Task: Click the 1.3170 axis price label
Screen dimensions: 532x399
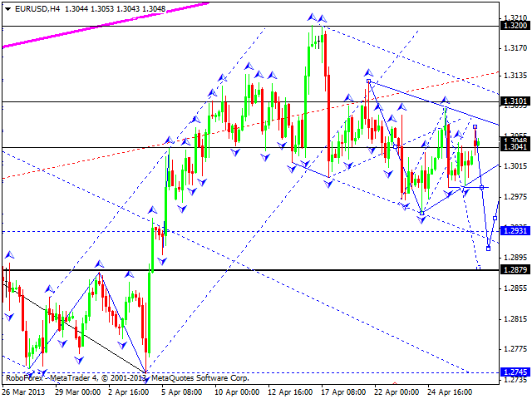Action: [x=515, y=48]
